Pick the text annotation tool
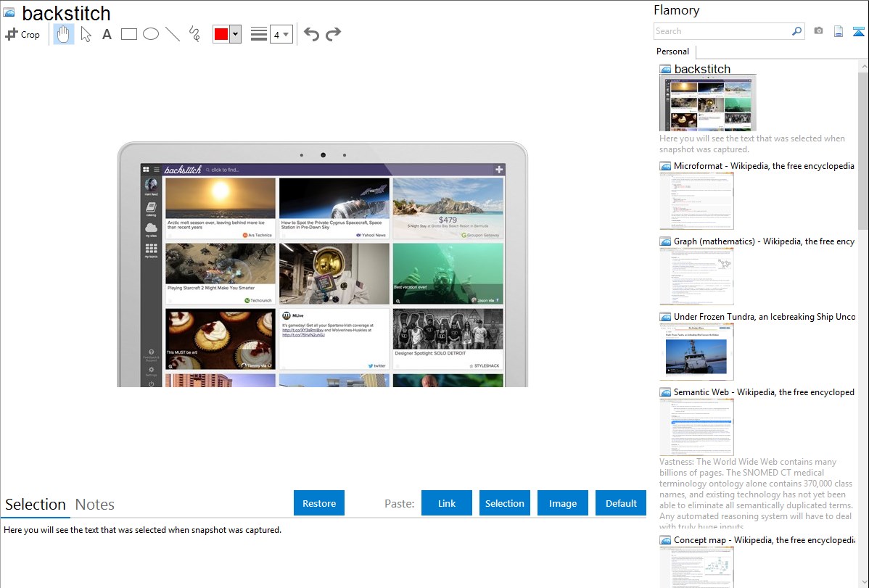869x588 pixels. [x=107, y=34]
